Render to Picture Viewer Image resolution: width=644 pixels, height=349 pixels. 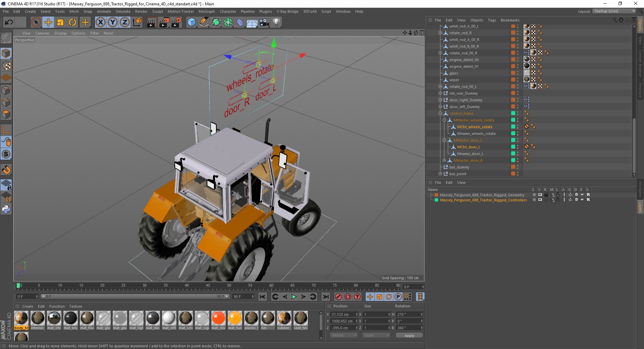[164, 22]
